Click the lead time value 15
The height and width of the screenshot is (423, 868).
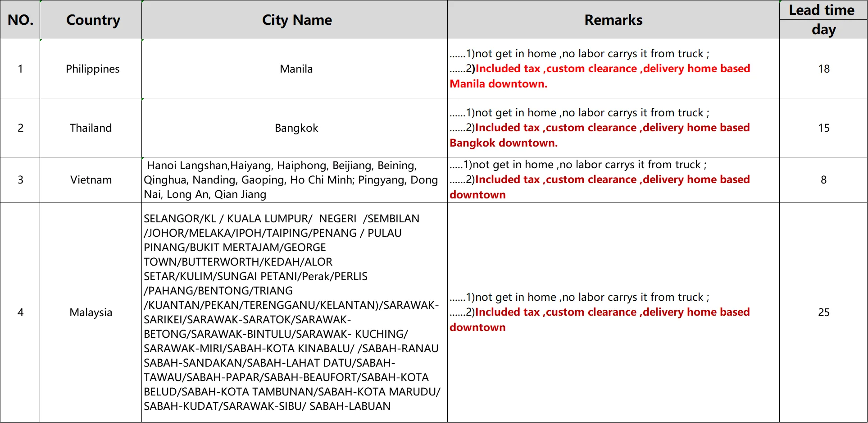point(823,128)
